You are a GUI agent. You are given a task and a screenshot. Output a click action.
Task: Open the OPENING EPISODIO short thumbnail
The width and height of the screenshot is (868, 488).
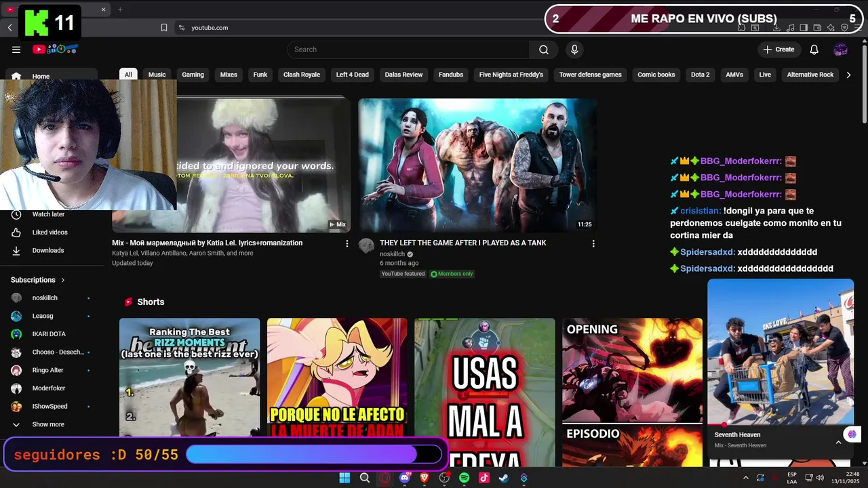(632, 392)
